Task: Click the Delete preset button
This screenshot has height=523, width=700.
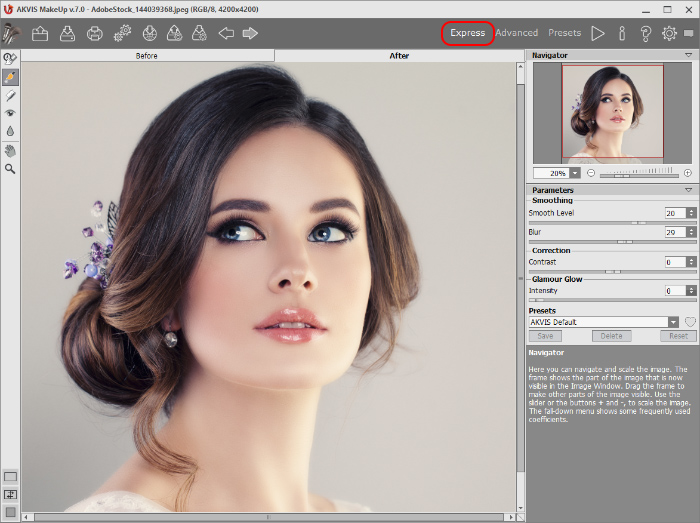Action: (x=611, y=336)
